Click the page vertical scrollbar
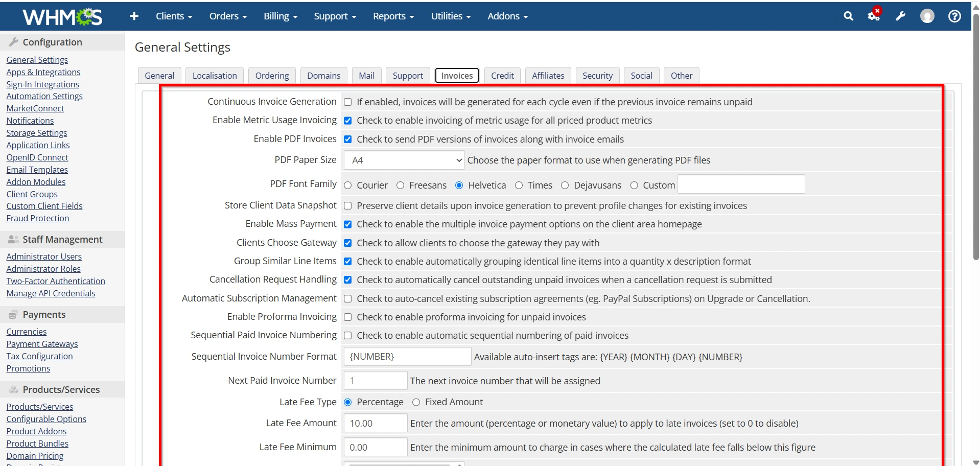Image resolution: width=980 pixels, height=466 pixels. 976,137
